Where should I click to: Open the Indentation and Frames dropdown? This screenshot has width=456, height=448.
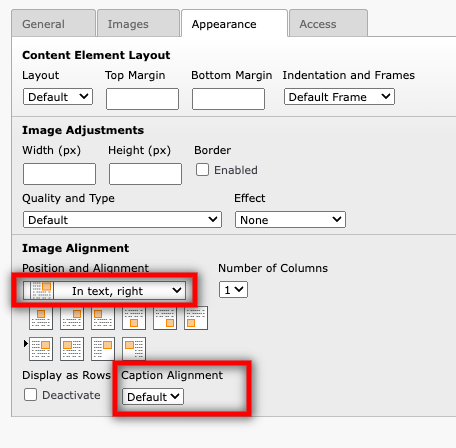339,97
